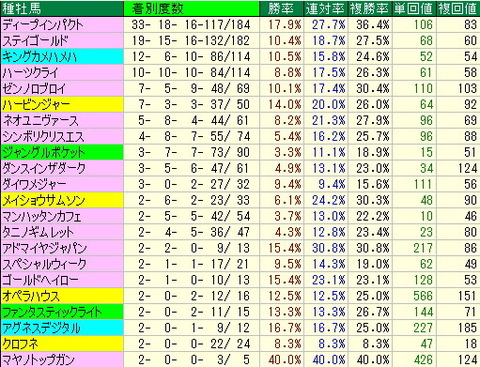Select the タニノギムレット sire name
Viewport: 480px width, 367px height.
pos(38,232)
